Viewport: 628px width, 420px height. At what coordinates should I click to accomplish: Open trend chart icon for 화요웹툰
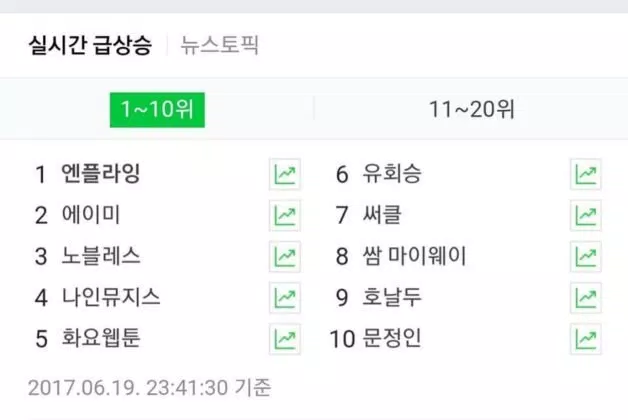[285, 339]
